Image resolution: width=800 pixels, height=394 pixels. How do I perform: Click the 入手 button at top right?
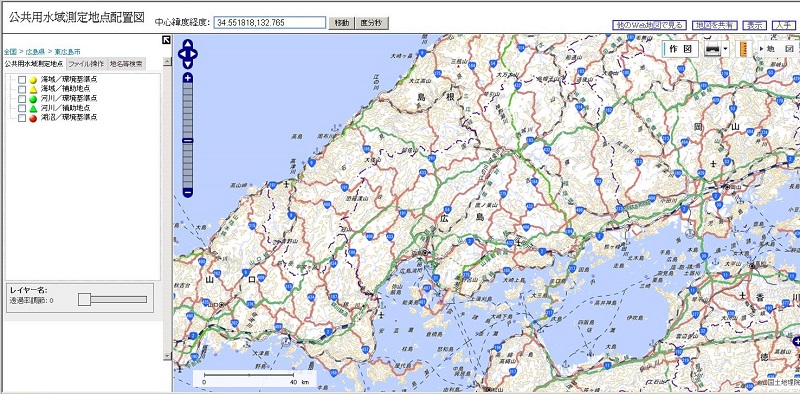[x=783, y=25]
